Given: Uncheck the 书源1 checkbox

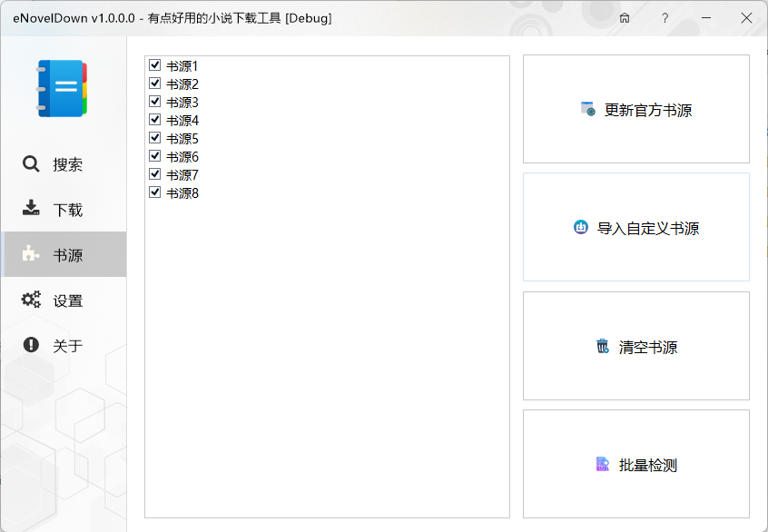Looking at the screenshot, I should [154, 64].
